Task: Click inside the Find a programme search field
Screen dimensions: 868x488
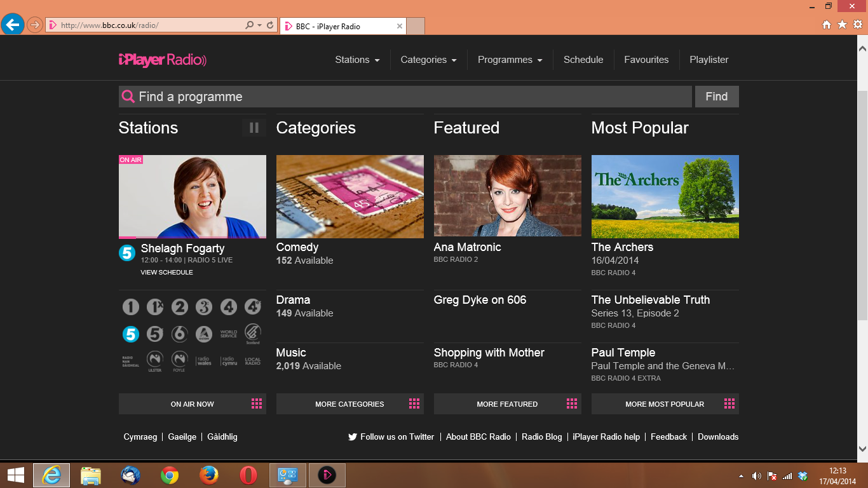Action: tap(381, 97)
